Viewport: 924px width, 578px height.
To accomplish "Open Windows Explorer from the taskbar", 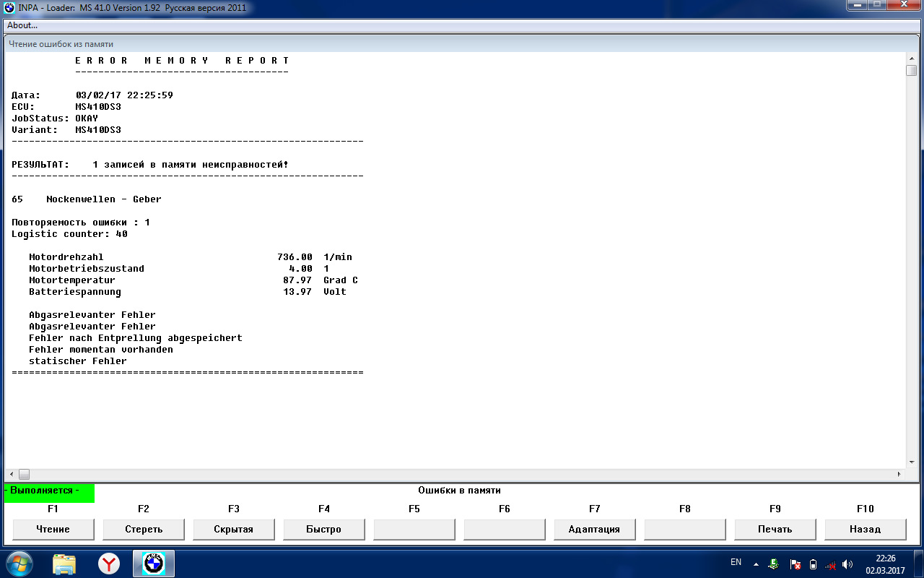I will (x=64, y=564).
